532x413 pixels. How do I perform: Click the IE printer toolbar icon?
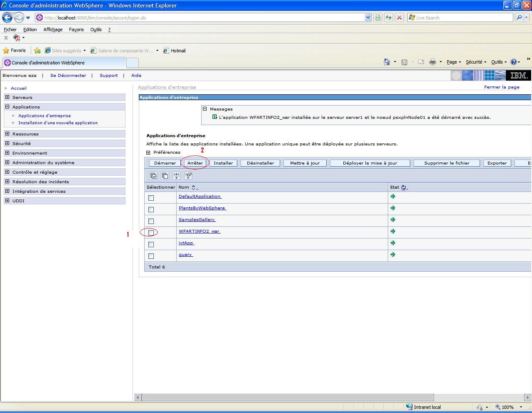pyautogui.click(x=433, y=62)
